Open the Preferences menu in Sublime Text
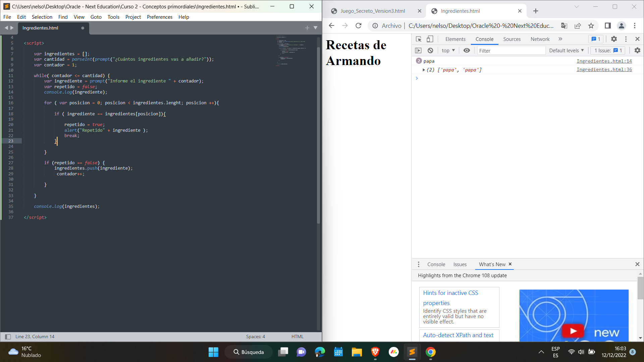 pos(160,17)
